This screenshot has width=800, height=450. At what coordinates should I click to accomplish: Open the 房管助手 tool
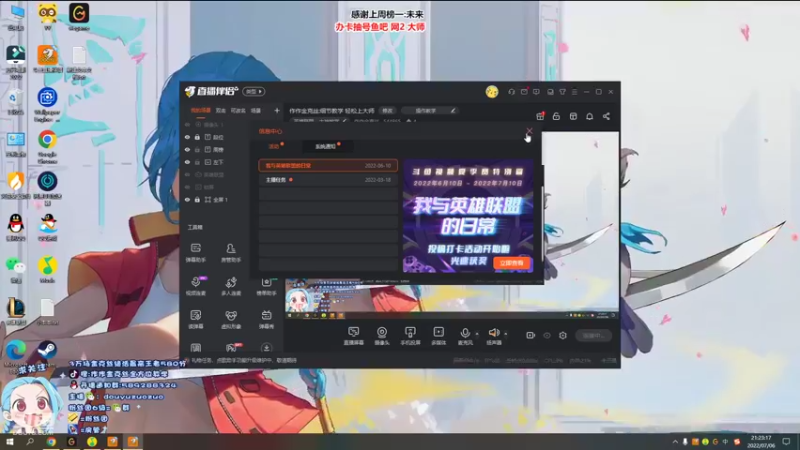(231, 253)
